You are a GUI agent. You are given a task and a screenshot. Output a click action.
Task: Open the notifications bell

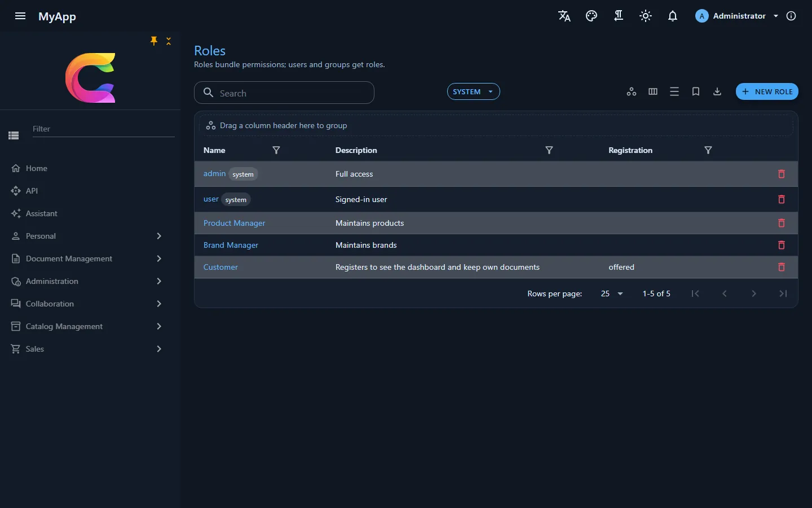coord(673,16)
